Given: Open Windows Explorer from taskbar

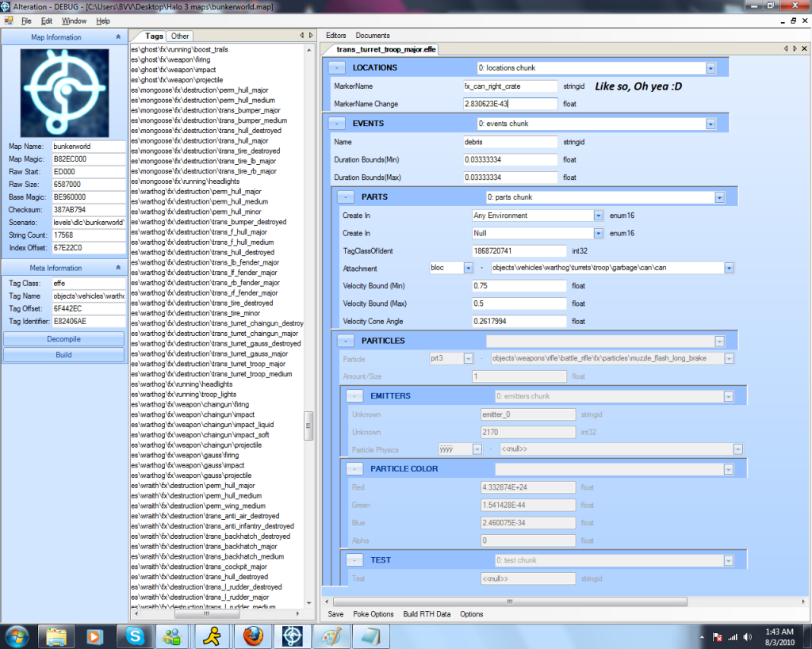Looking at the screenshot, I should (x=56, y=636).
